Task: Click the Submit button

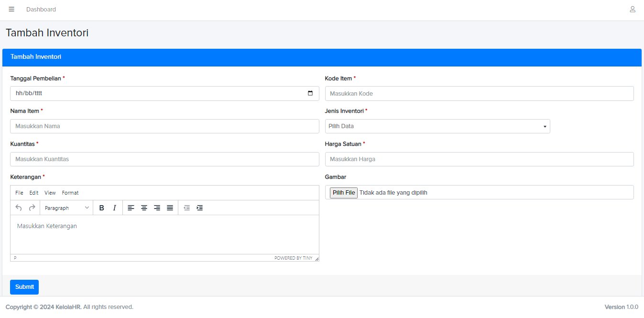Action: (24, 287)
